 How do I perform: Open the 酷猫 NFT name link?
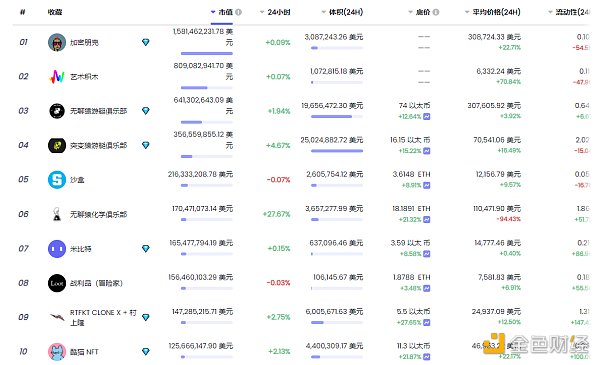(x=84, y=352)
